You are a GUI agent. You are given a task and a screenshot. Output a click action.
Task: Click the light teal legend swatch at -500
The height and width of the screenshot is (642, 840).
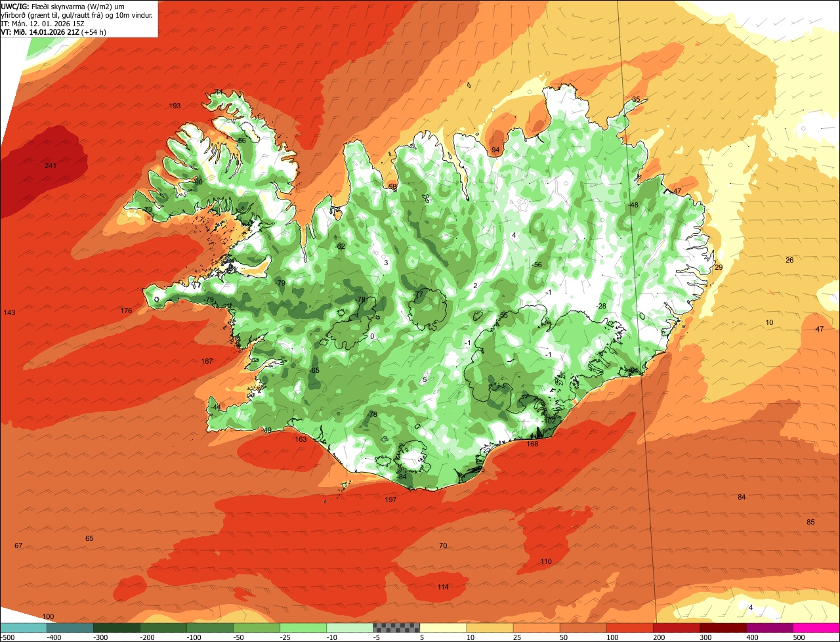point(24,628)
